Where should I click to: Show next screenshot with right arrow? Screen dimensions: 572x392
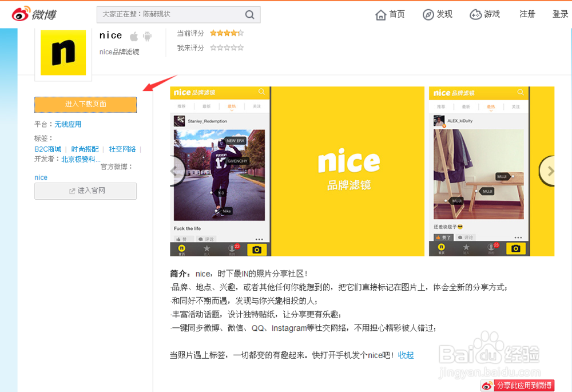point(547,171)
